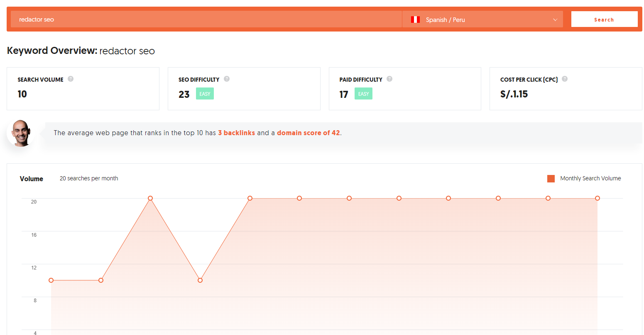The height and width of the screenshot is (335, 644).
Task: Select the first data point on the chart
Action: tap(51, 280)
